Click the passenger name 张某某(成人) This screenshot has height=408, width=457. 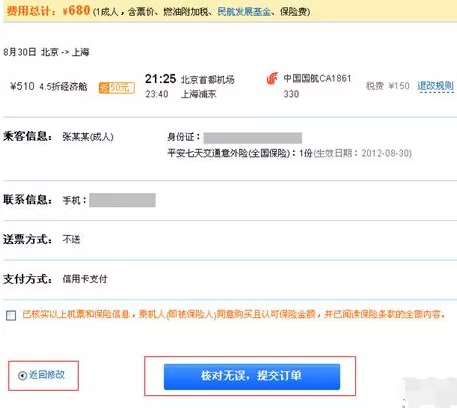[x=88, y=137]
